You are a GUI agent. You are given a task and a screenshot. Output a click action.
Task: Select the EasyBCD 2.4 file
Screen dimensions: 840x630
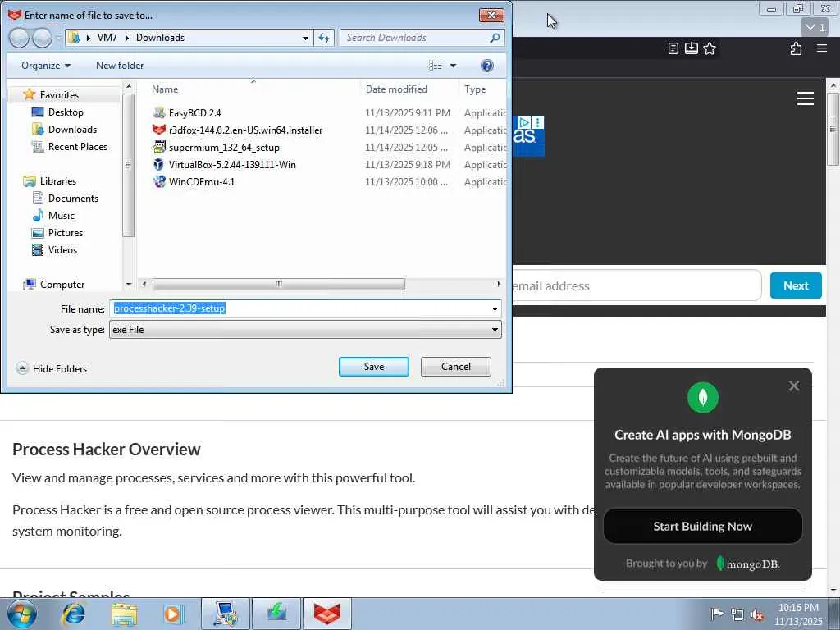coord(194,113)
